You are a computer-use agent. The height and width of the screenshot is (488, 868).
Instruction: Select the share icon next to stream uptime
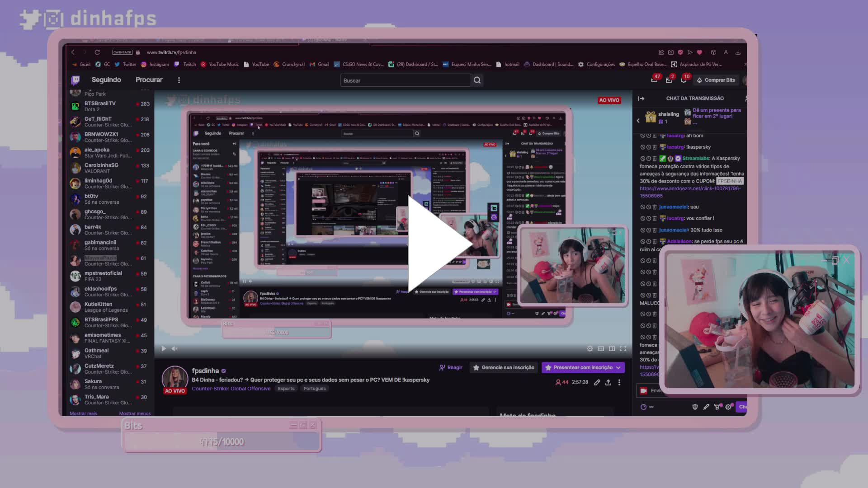coord(608,382)
